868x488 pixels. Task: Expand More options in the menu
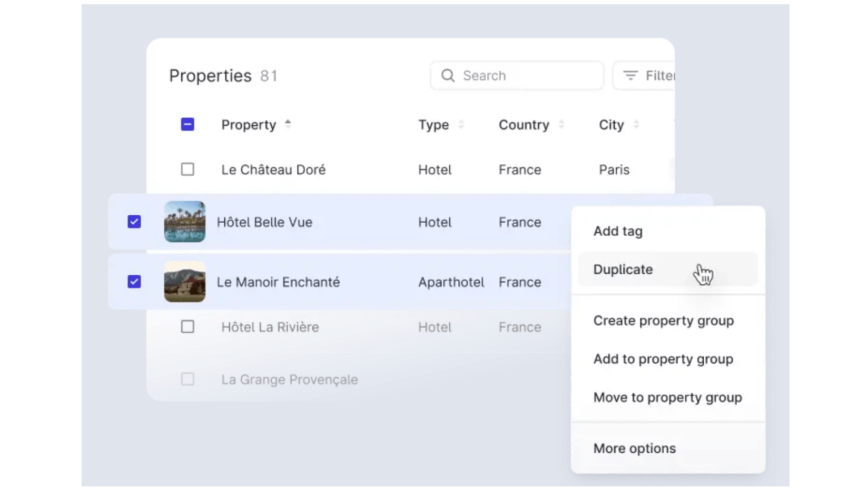coord(634,449)
